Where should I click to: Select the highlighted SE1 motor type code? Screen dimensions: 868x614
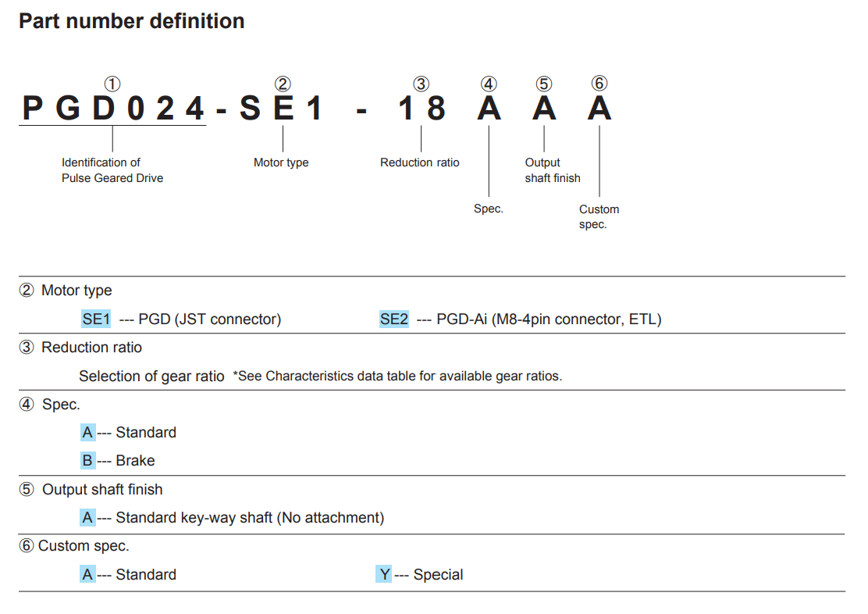(96, 319)
